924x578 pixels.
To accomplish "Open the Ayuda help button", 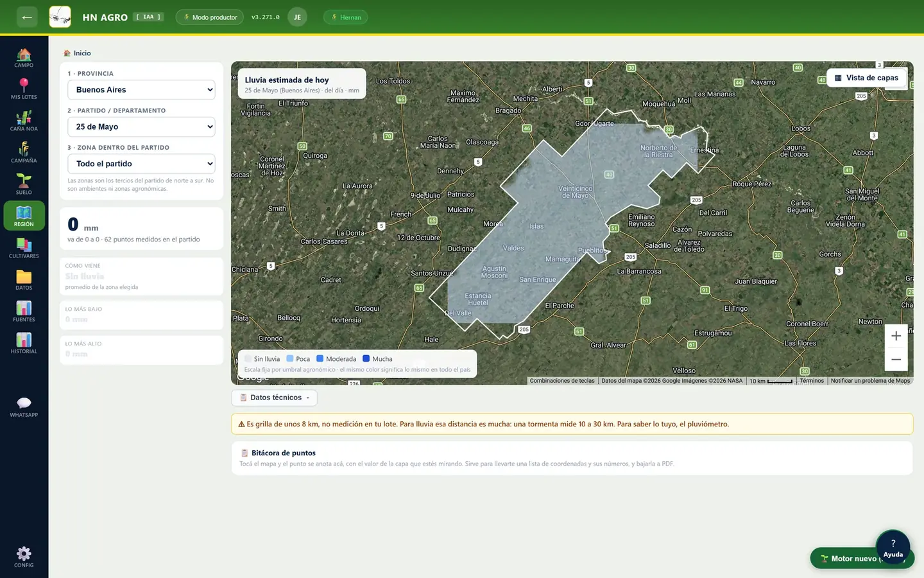I will point(893,547).
